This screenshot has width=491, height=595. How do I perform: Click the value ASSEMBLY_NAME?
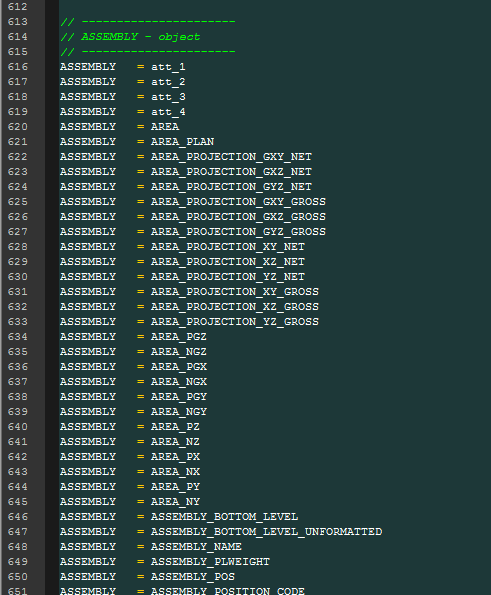(196, 547)
